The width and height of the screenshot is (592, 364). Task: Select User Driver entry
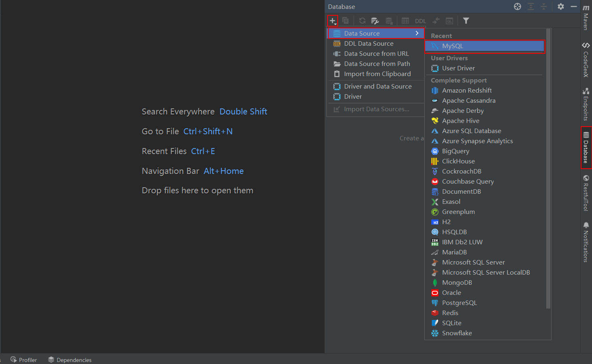[485, 68]
